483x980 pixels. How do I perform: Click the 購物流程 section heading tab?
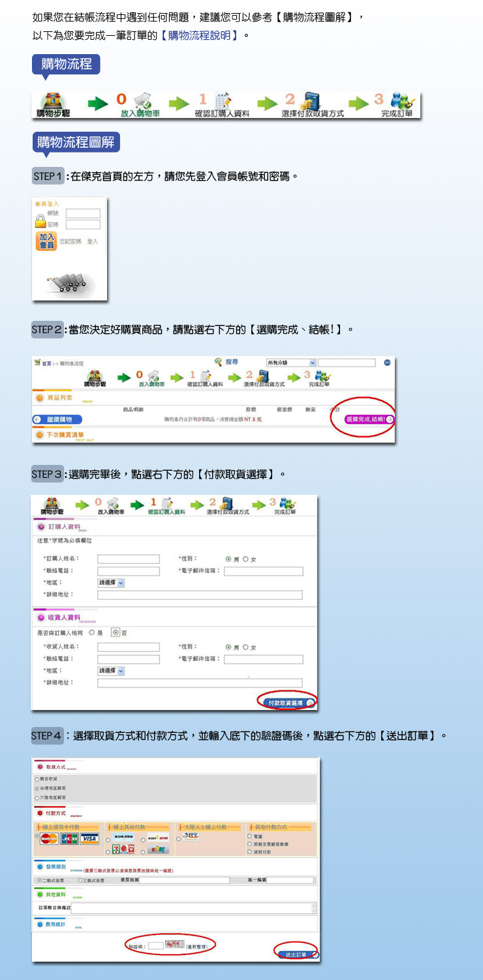(66, 64)
